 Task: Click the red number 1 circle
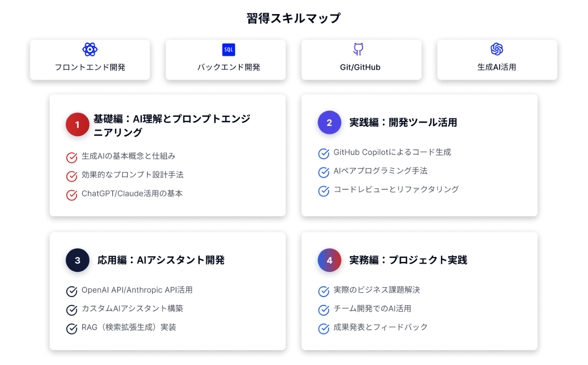[77, 124]
